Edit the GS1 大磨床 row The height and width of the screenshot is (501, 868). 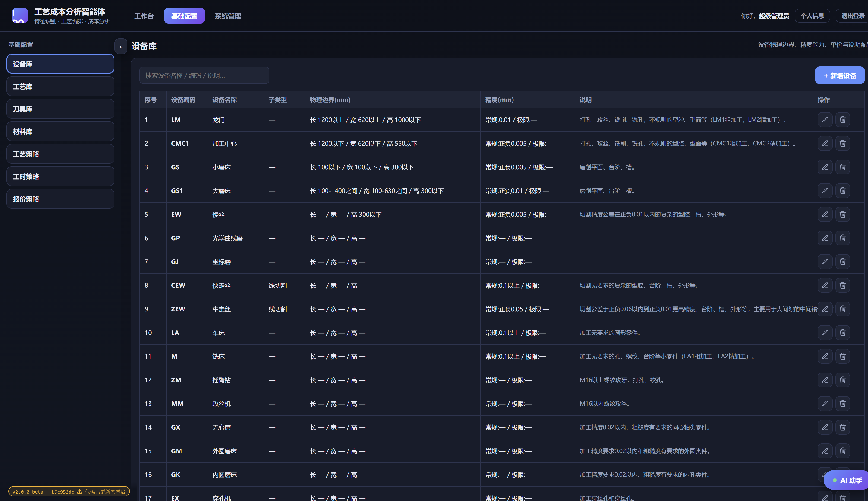(825, 191)
